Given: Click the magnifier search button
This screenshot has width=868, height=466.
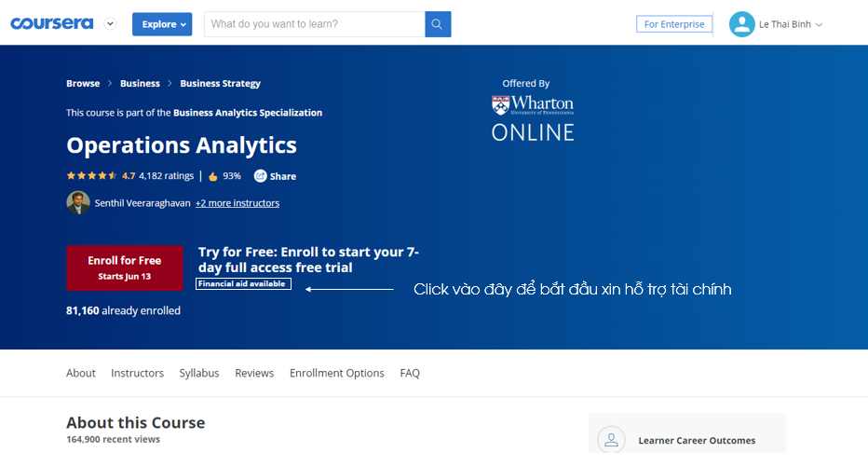Looking at the screenshot, I should click(x=438, y=24).
